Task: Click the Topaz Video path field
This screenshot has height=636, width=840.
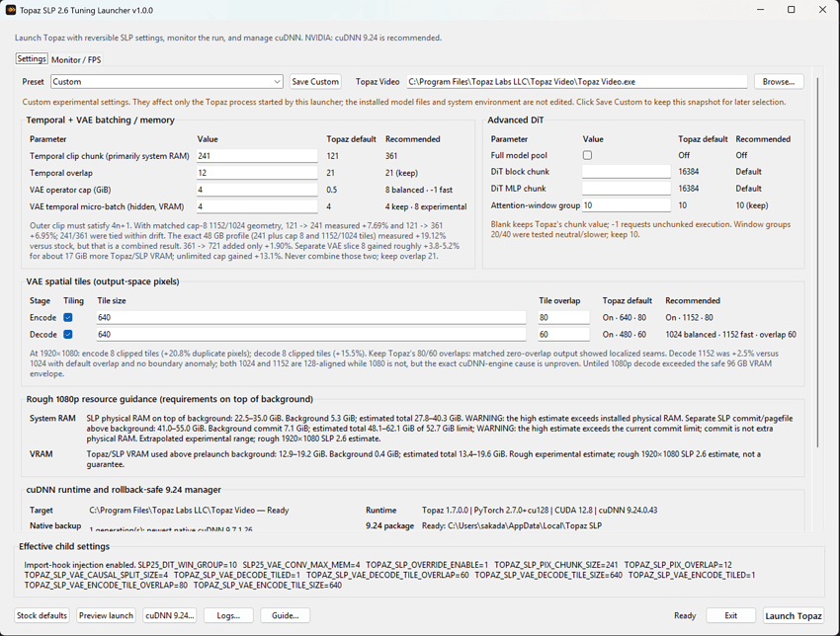Action: coord(576,81)
